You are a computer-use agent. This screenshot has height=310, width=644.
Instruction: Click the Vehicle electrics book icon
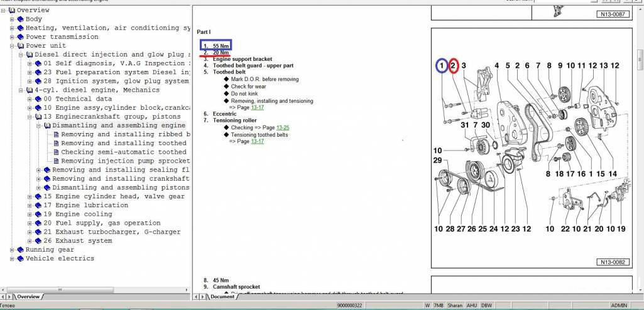pos(20,259)
